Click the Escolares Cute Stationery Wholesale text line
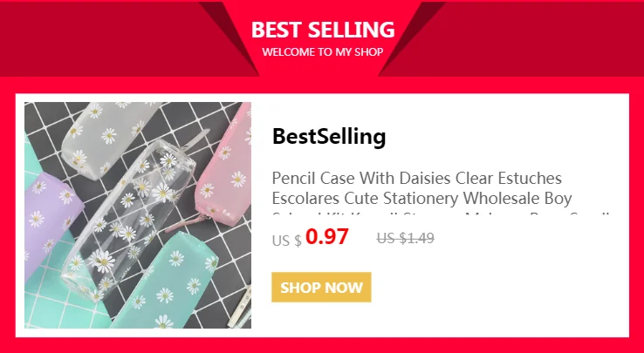Viewport: 644px width, 353px height. pyautogui.click(x=421, y=198)
